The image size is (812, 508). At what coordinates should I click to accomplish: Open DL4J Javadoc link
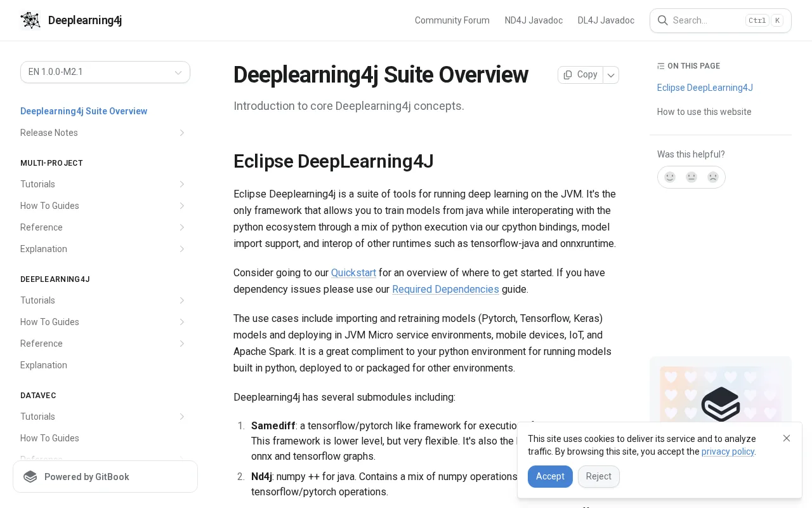coord(606,20)
